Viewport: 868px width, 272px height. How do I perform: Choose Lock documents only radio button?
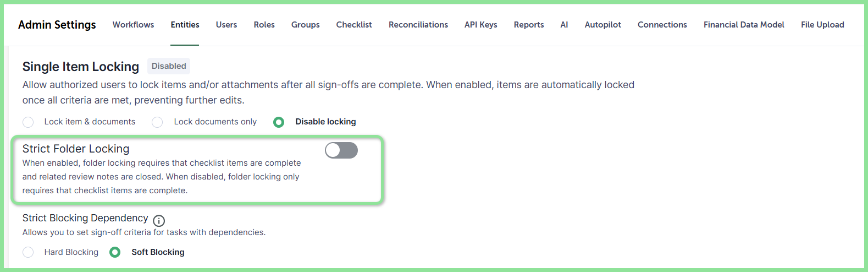(157, 122)
